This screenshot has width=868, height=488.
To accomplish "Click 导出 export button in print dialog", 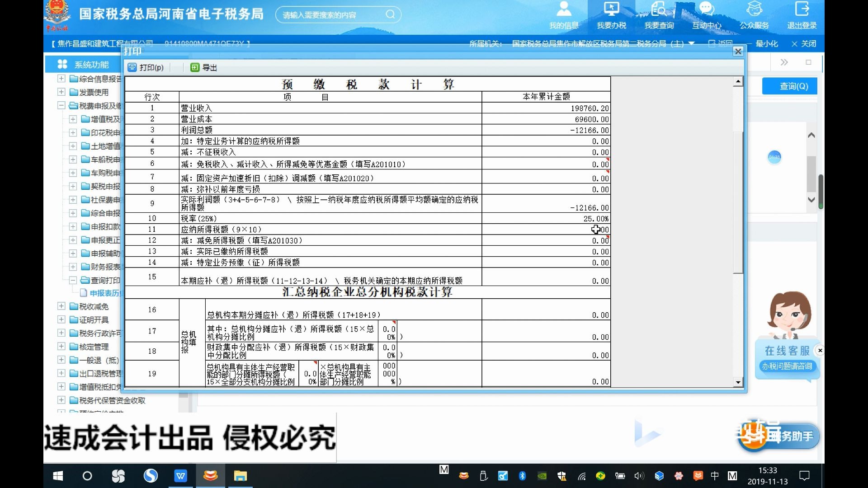I will [204, 67].
